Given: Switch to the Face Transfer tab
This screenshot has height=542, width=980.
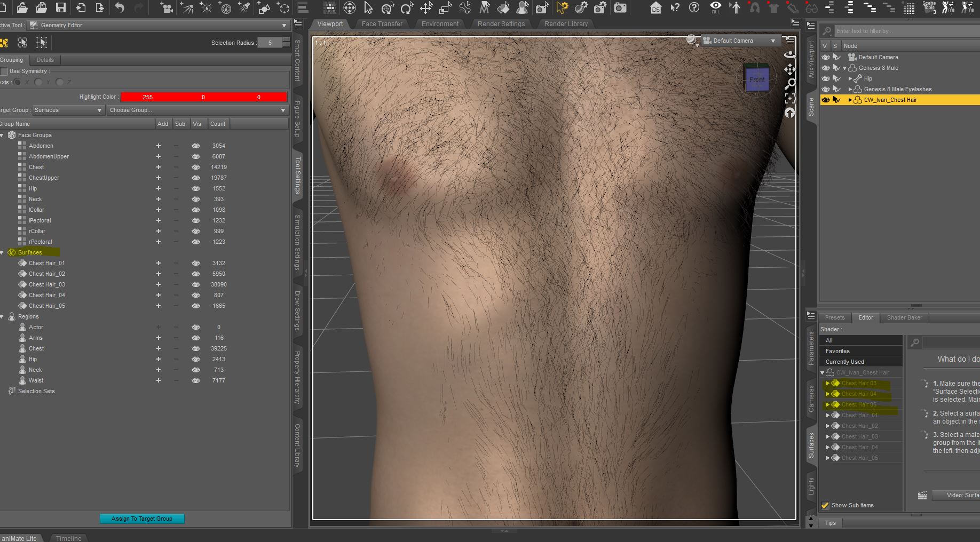Looking at the screenshot, I should [382, 24].
